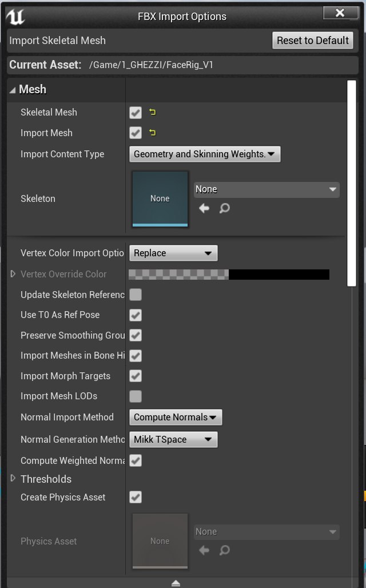Click the Normal Import Method label
The width and height of the screenshot is (366, 588).
[x=67, y=417]
